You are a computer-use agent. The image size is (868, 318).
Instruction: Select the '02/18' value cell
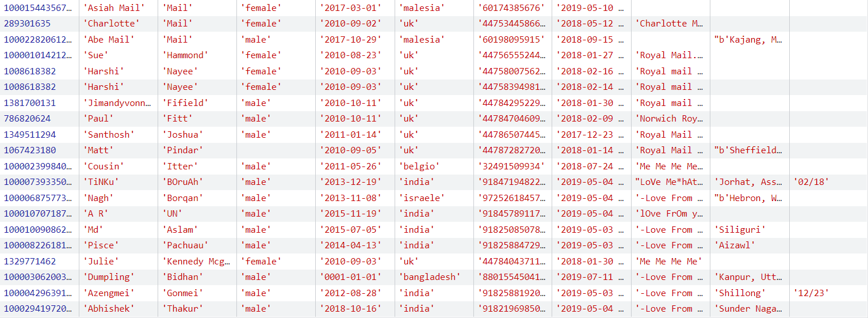(811, 182)
